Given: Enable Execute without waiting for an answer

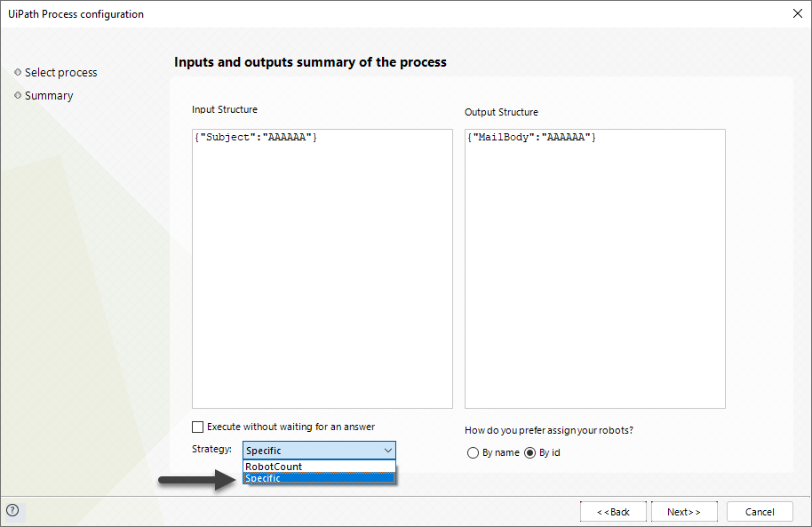Looking at the screenshot, I should tap(197, 427).
